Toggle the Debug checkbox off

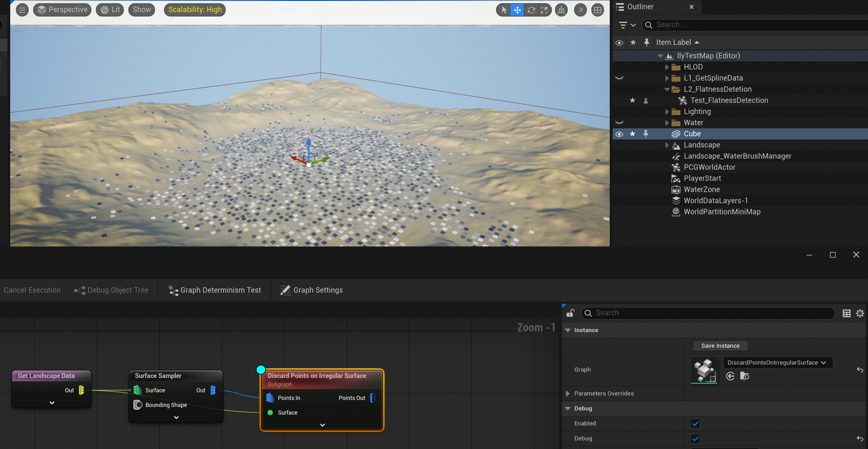(695, 439)
